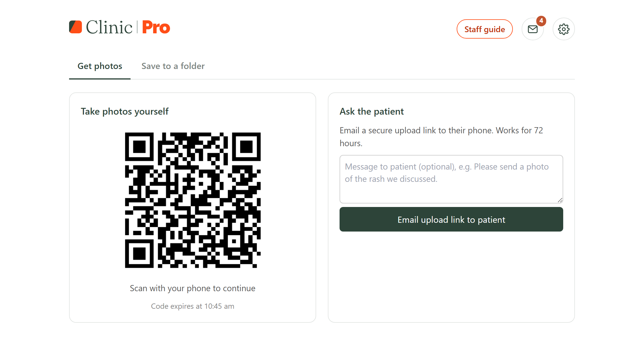Open the Staff guide

point(484,29)
